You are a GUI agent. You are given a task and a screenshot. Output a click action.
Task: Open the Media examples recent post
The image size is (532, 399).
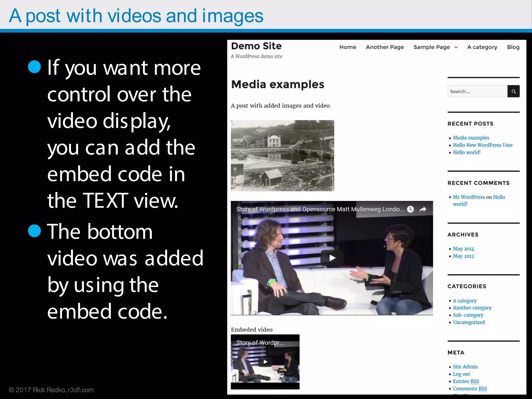tap(471, 138)
